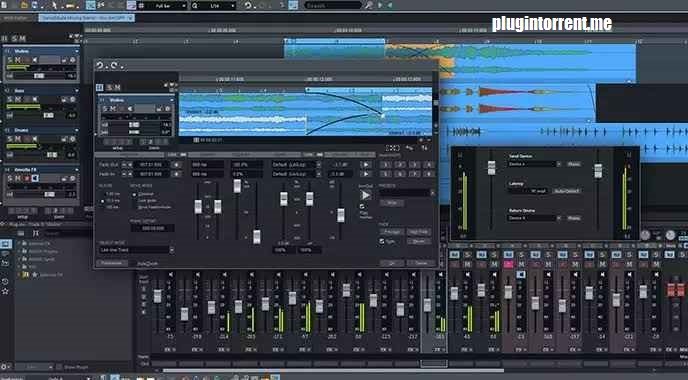Click the horizontal scrollbar at the bottom
This screenshot has width=688, height=380.
(x=333, y=371)
